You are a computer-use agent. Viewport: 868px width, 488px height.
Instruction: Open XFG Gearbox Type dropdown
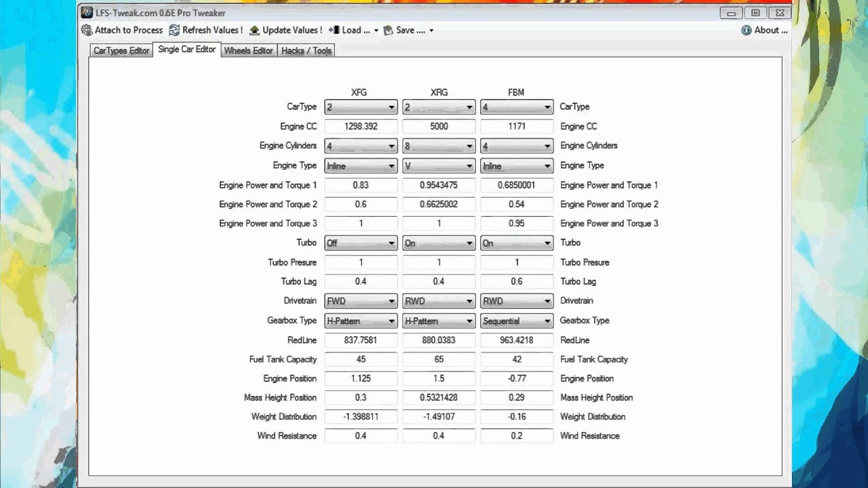361,321
